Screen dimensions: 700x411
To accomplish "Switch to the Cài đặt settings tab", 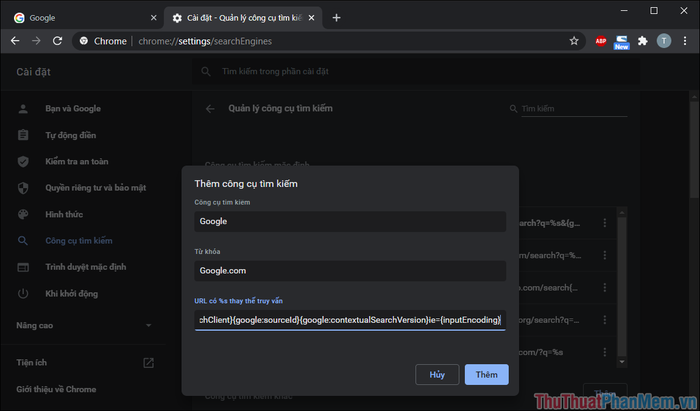I will [243, 18].
